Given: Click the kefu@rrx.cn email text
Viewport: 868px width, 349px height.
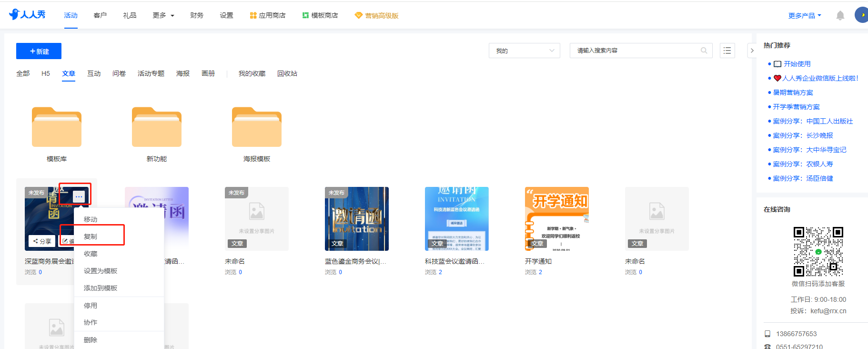Looking at the screenshot, I should [x=828, y=311].
